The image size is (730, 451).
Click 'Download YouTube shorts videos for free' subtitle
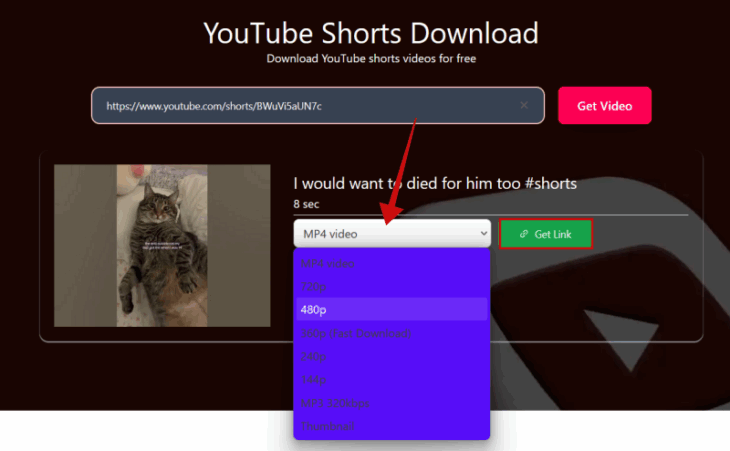371,59
